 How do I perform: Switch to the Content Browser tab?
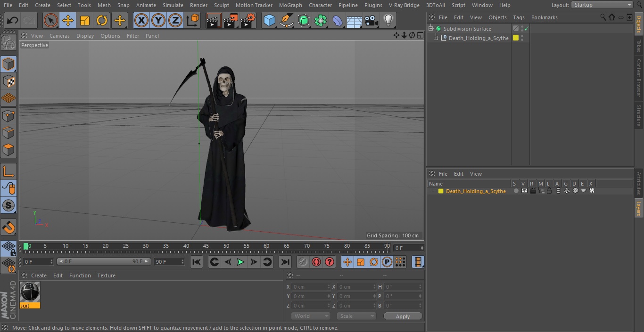pos(639,78)
